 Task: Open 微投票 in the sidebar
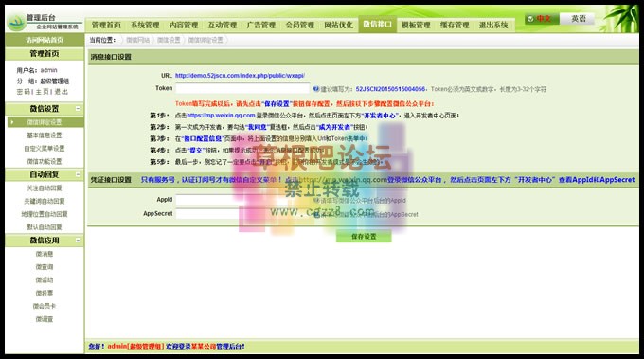coord(45,293)
